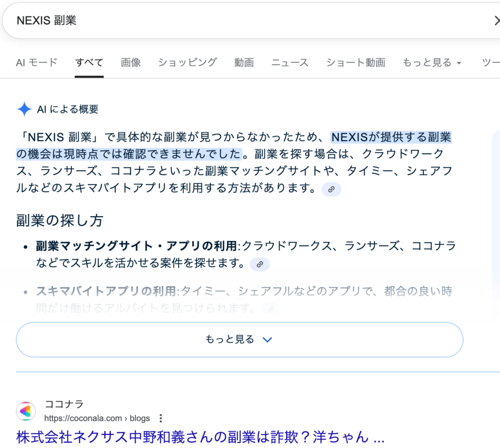Click into the NEXIS 副業 search field
The width and height of the screenshot is (500, 448).
pos(195,20)
